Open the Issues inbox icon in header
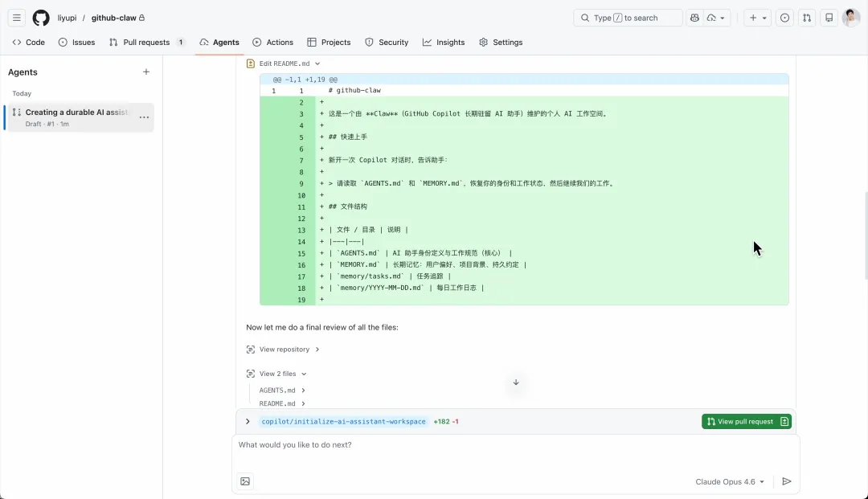The height and width of the screenshot is (499, 868). click(x=784, y=18)
